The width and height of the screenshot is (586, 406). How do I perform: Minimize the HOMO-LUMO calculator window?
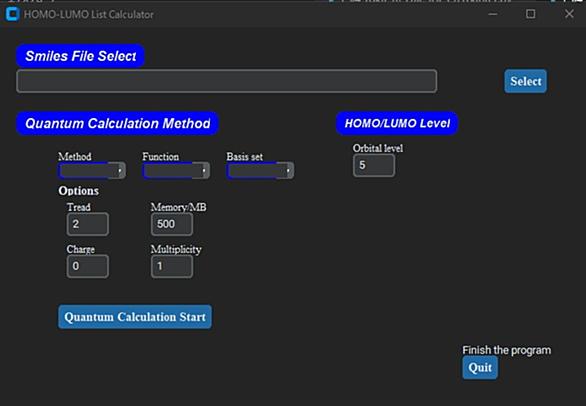(x=493, y=14)
